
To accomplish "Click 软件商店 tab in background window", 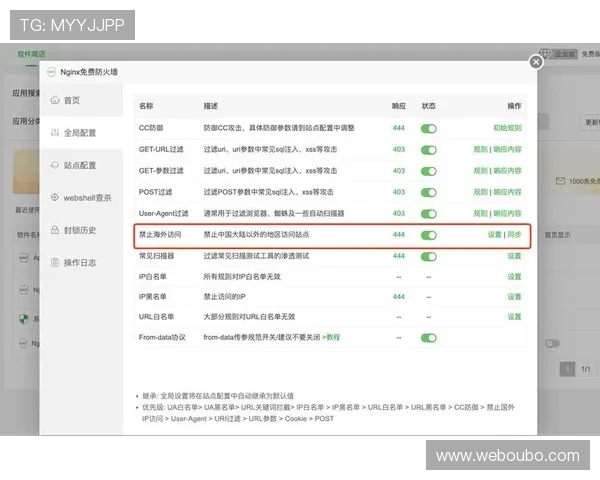I will (x=31, y=54).
